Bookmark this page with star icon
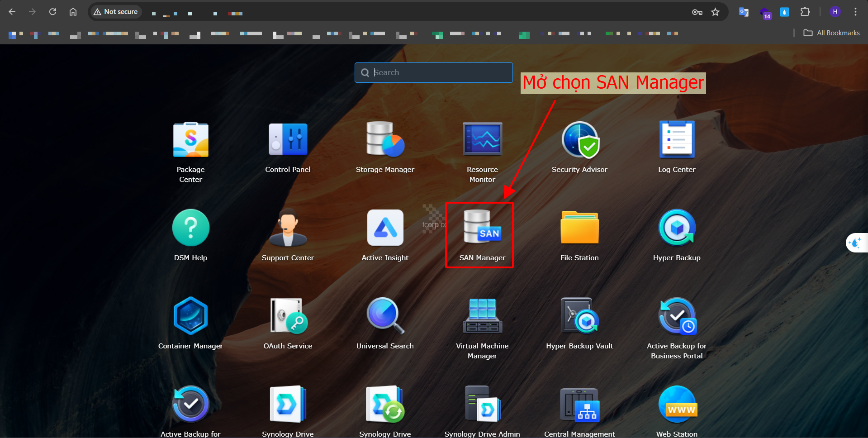Image resolution: width=868 pixels, height=438 pixels. (715, 12)
